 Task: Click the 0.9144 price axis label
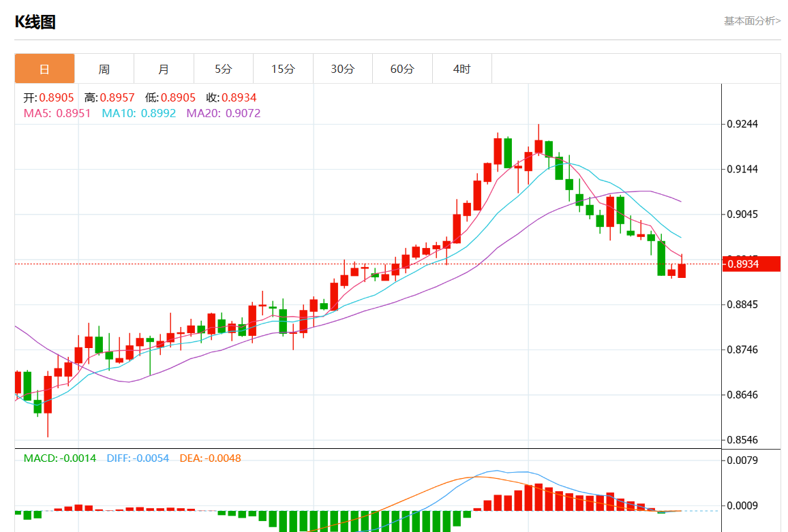pos(742,170)
